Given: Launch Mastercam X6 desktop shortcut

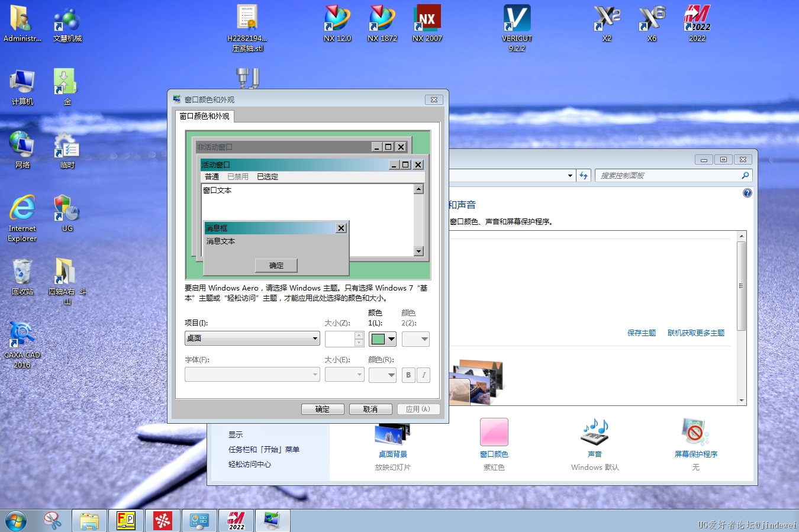Looking at the screenshot, I should tap(652, 24).
